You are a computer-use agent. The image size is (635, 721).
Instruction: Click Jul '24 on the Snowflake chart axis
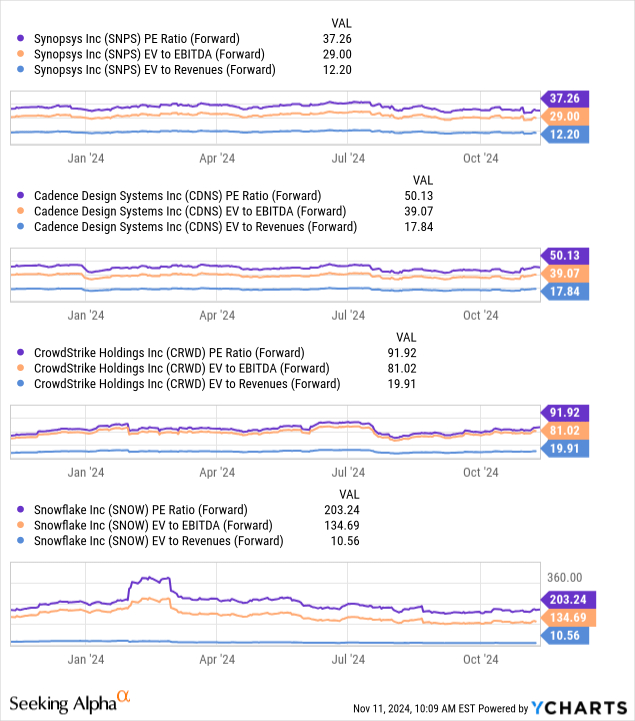(x=348, y=660)
